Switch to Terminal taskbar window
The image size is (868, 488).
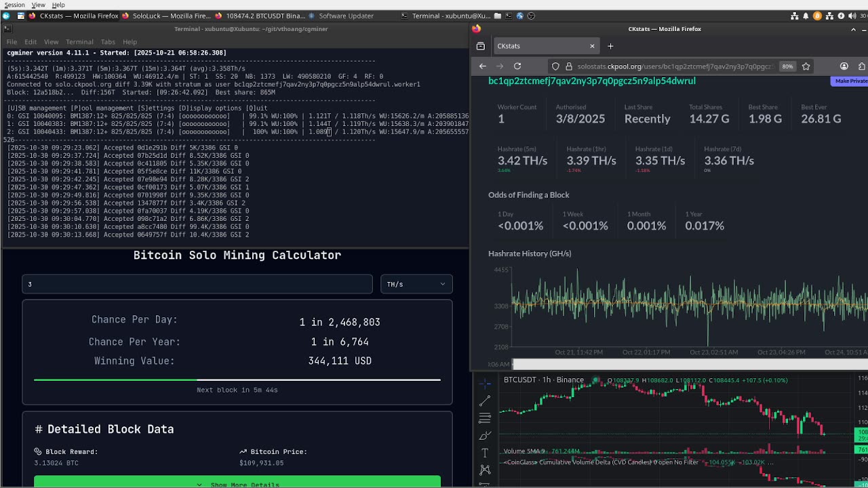tap(446, 16)
